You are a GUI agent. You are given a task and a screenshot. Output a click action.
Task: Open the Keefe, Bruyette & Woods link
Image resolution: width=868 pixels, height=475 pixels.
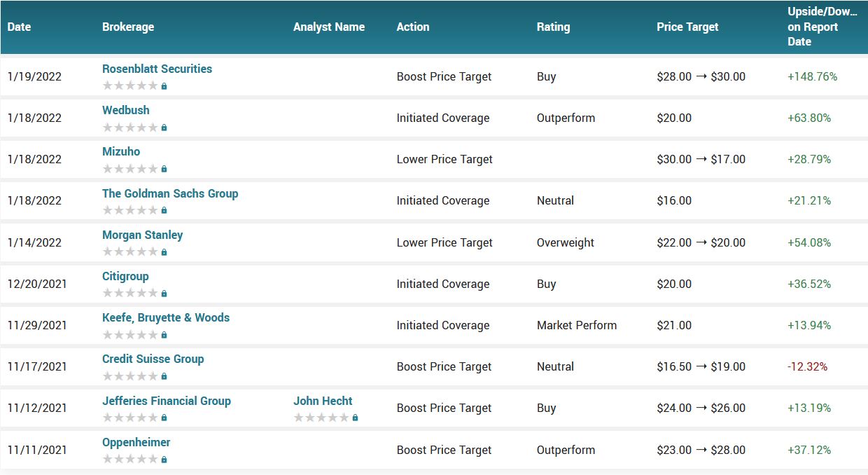pos(166,317)
